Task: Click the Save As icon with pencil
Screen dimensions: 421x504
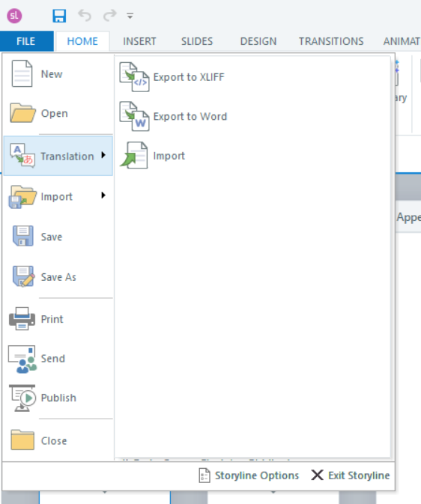Action: click(x=23, y=276)
